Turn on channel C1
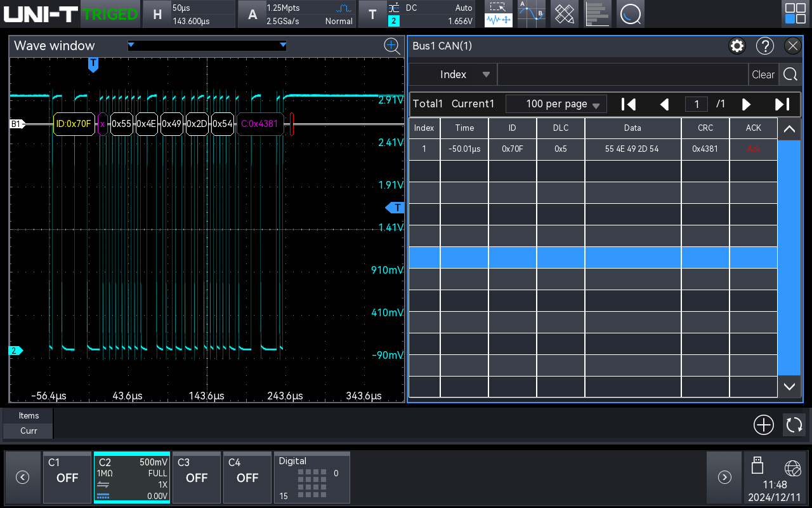Screen dimensions: 812x508 click(67, 478)
